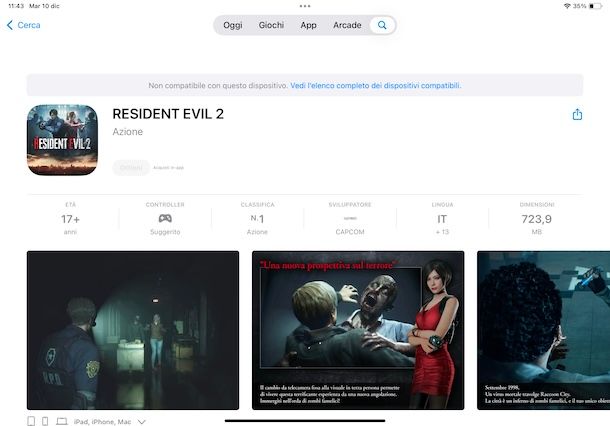Tap the game controller icon
The height and width of the screenshot is (426, 610).
[165, 218]
